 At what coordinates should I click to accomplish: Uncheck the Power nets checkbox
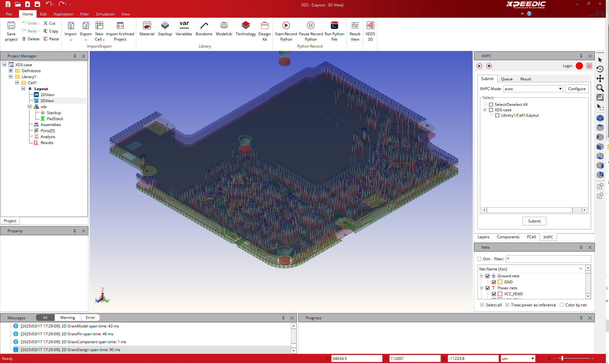(488, 288)
